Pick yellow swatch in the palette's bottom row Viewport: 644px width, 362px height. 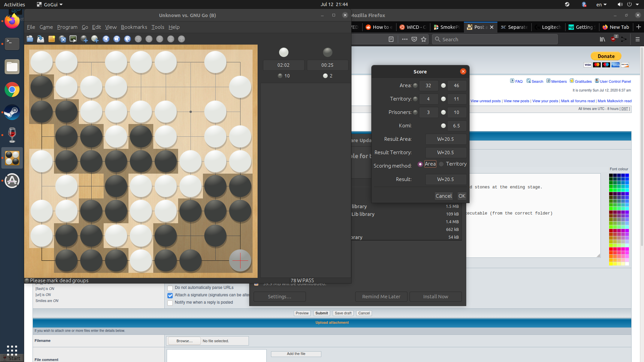click(611, 264)
